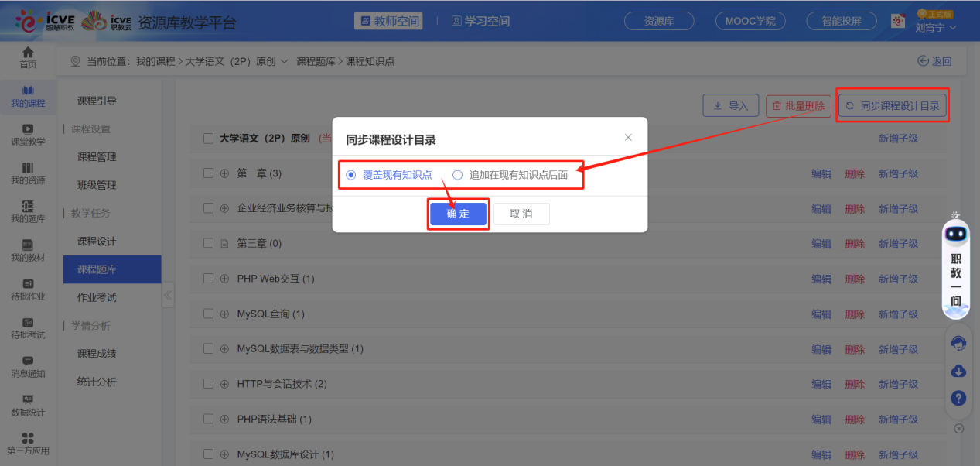
Task: Open 我的题库 section
Action: point(28,213)
